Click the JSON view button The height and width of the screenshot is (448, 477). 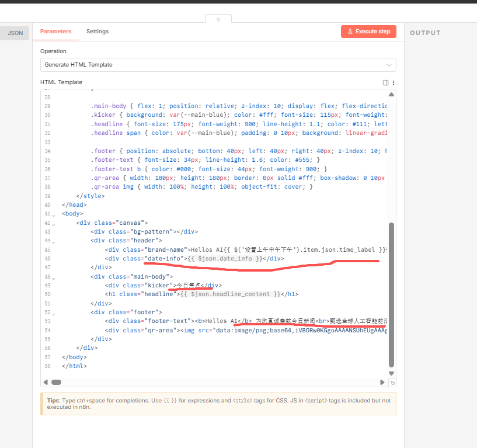click(15, 33)
